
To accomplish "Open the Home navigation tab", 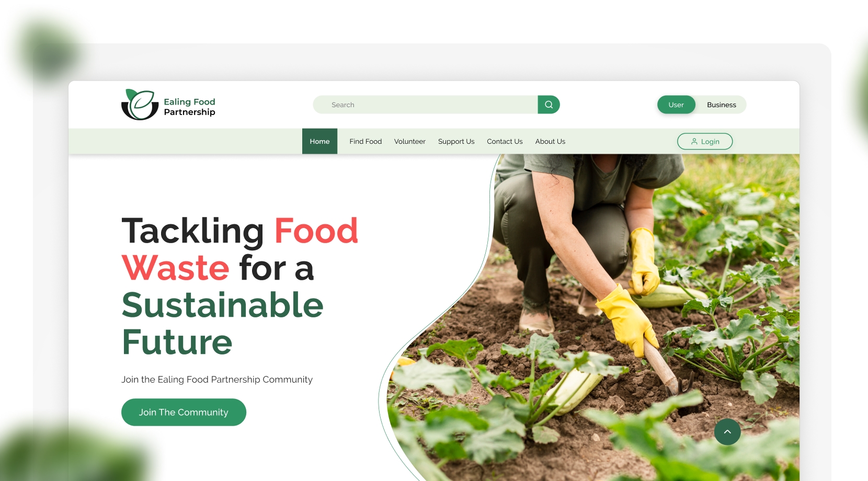I will [x=319, y=141].
